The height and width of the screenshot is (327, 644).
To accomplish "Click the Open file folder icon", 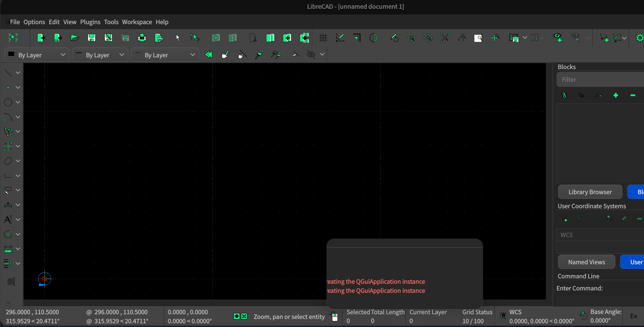I will [75, 38].
